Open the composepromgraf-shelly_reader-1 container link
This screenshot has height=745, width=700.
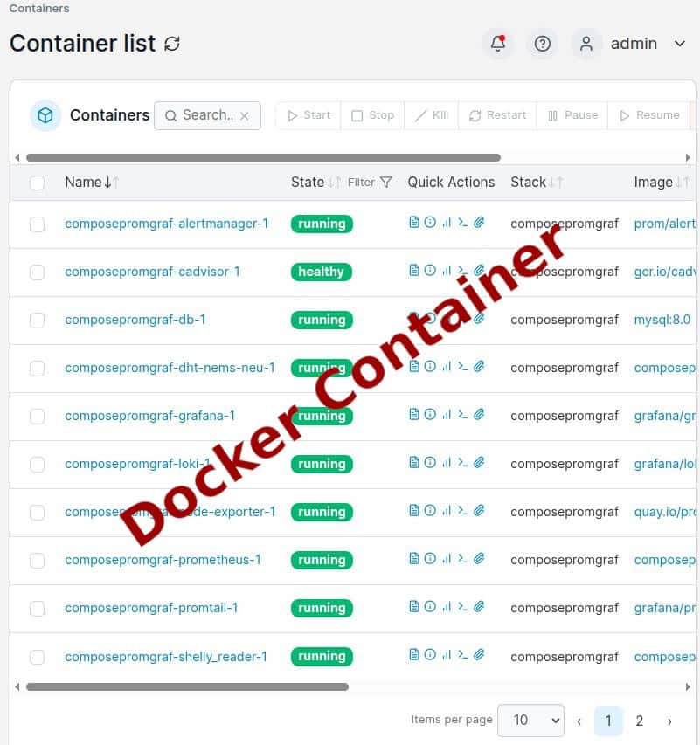[166, 656]
